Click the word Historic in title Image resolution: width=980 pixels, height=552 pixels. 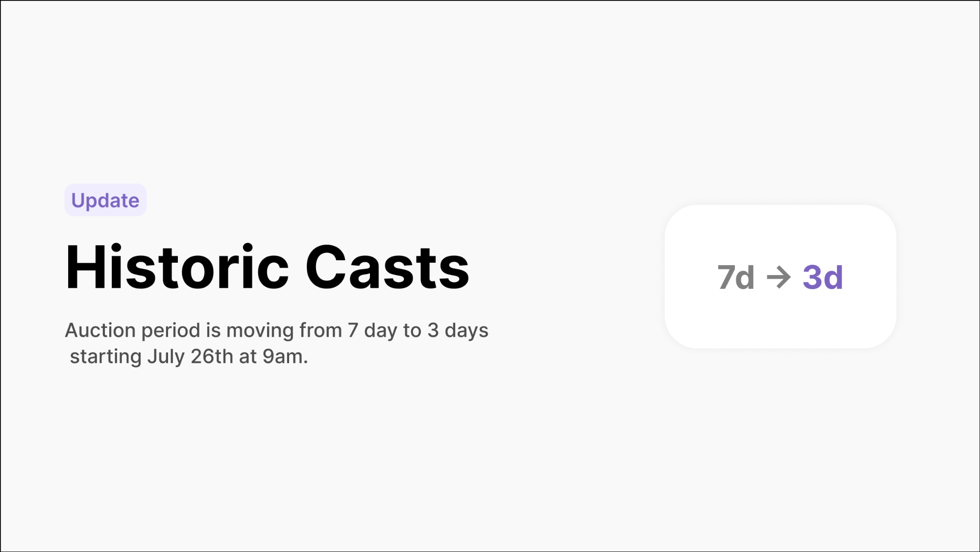[x=177, y=268]
